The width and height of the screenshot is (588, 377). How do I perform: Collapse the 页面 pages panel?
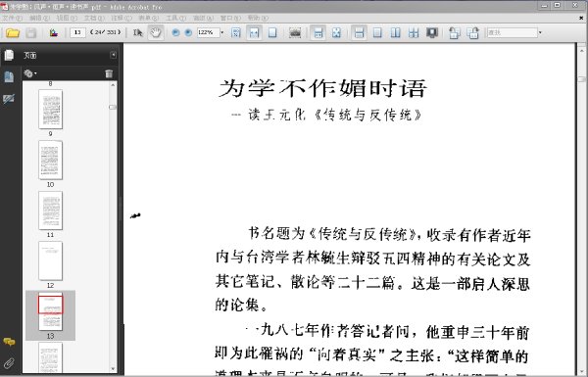(x=114, y=55)
